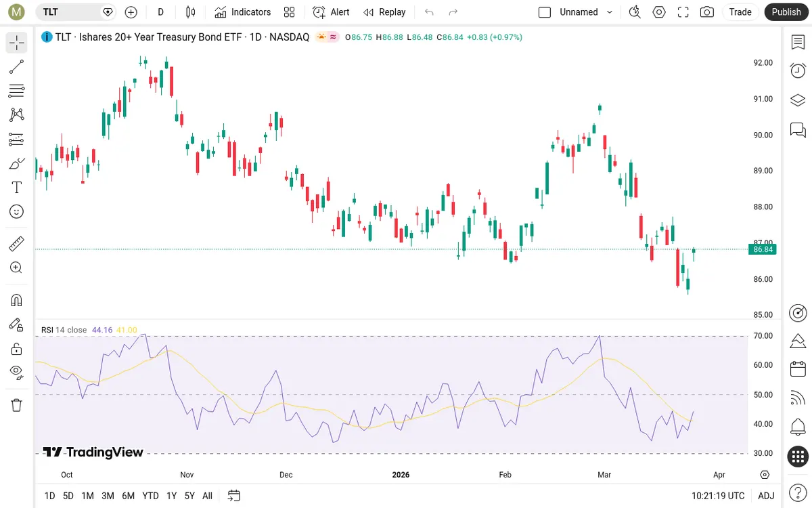812x508 pixels.
Task: Open the patterns drawing tool
Action: coord(17,115)
